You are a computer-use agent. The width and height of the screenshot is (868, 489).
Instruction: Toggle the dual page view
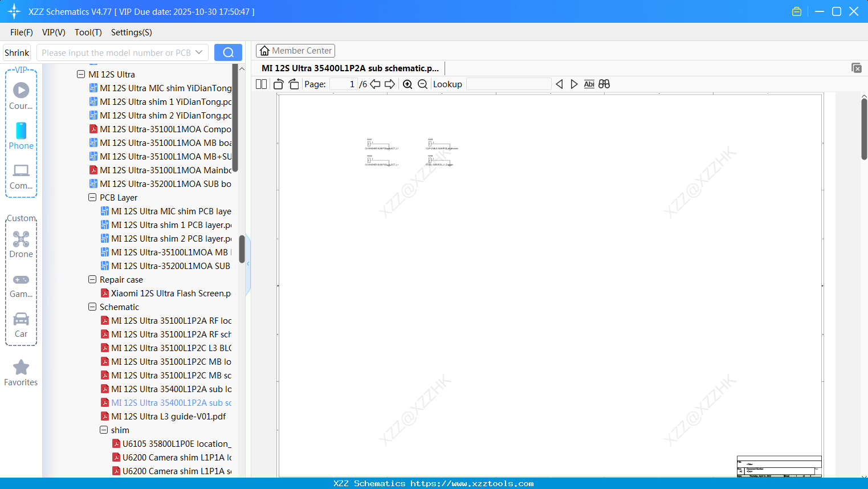click(260, 84)
